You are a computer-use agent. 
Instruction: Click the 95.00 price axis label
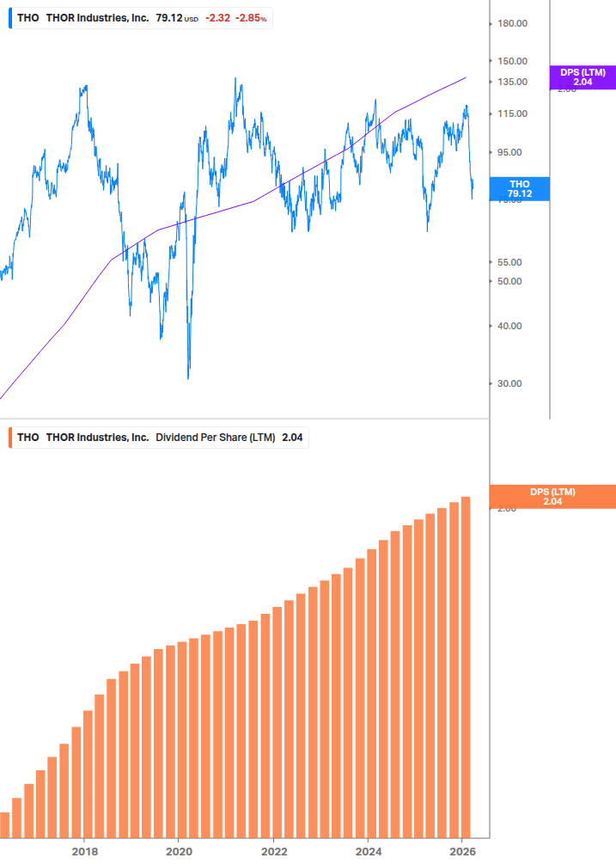point(509,153)
